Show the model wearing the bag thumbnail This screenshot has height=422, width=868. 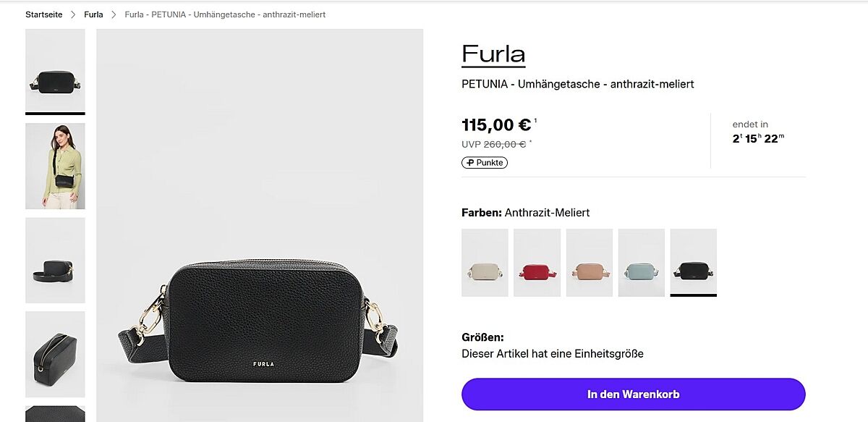click(55, 166)
